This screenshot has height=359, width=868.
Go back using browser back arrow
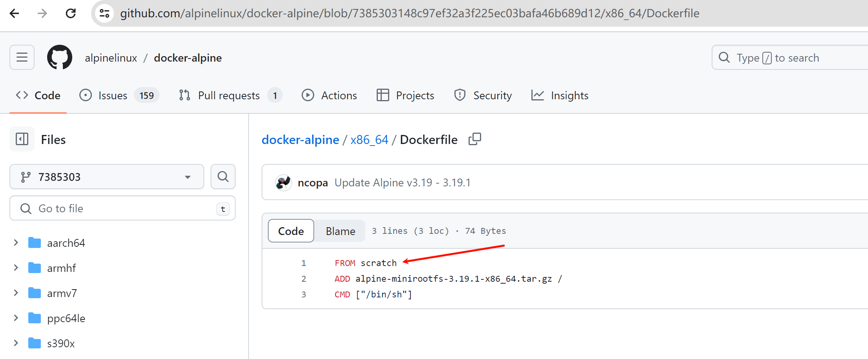coord(15,13)
